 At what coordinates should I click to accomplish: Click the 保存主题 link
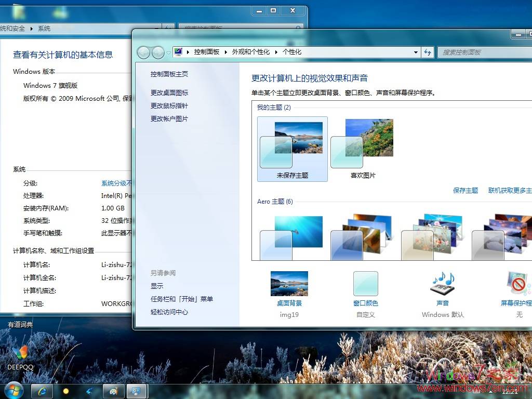pos(465,191)
